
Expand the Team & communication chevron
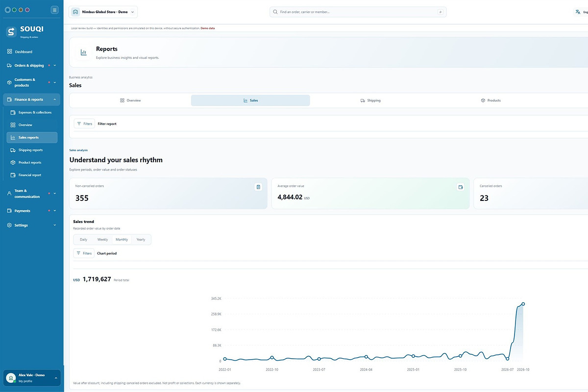click(54, 194)
